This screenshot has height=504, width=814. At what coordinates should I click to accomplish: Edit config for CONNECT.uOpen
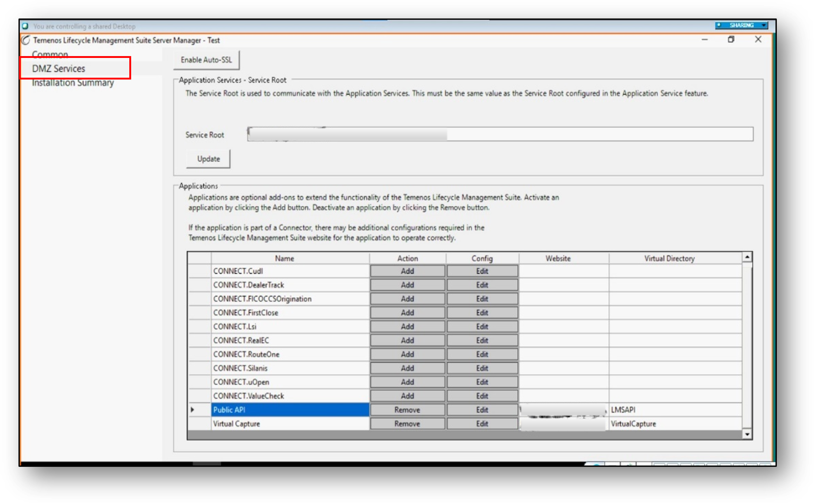482,382
